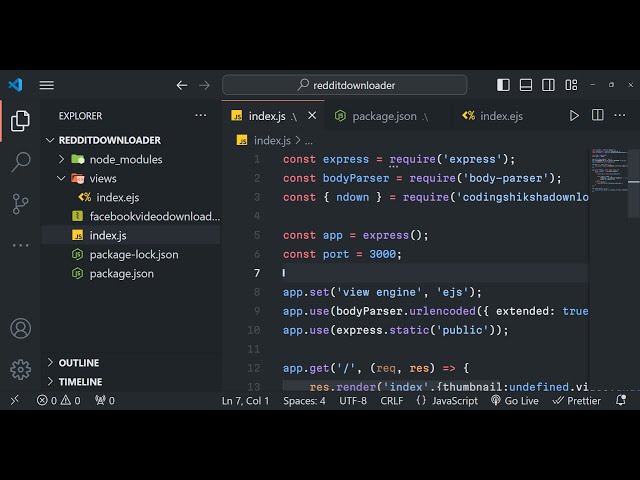Switch to the index.ejs editor tab
640x480 pixels.
point(500,116)
